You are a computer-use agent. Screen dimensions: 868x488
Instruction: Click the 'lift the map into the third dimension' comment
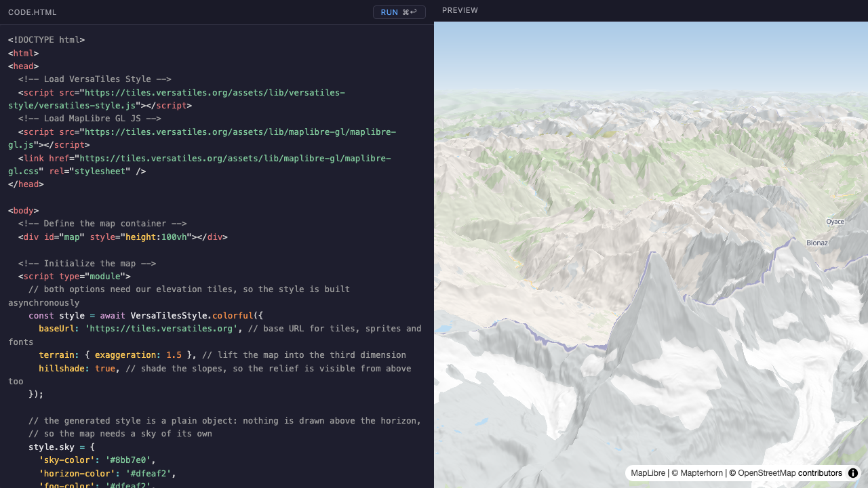pyautogui.click(x=304, y=355)
